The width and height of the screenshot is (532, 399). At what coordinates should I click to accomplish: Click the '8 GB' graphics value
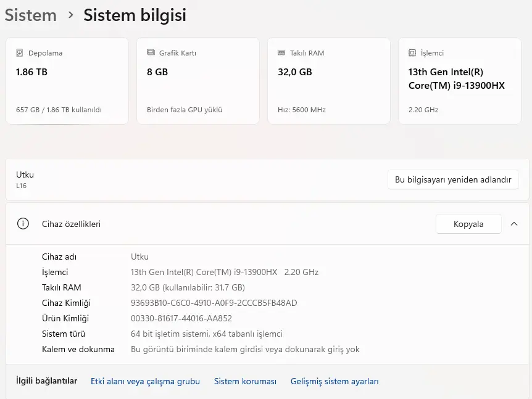tap(157, 72)
